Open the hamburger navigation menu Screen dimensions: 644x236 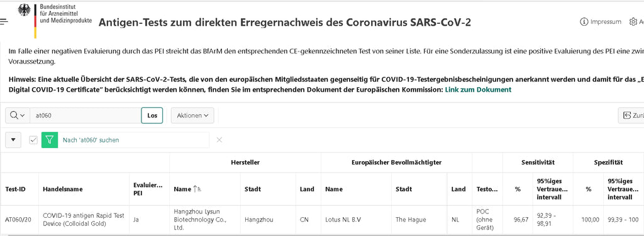point(4,21)
